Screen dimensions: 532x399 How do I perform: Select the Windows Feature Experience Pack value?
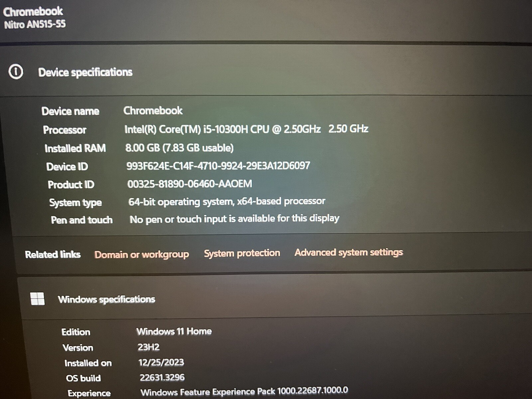tap(244, 391)
